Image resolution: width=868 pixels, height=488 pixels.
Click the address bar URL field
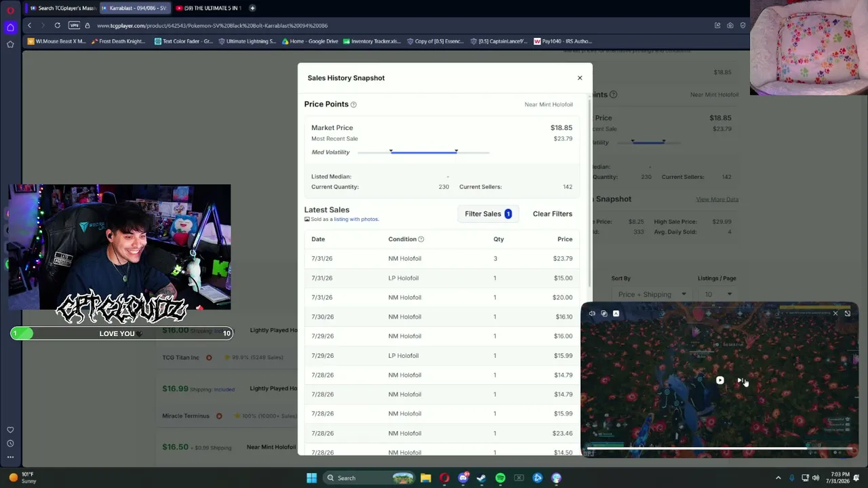click(x=400, y=26)
